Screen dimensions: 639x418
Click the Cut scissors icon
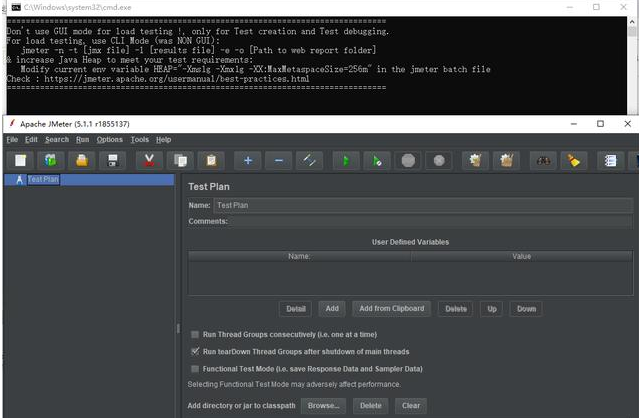(149, 161)
